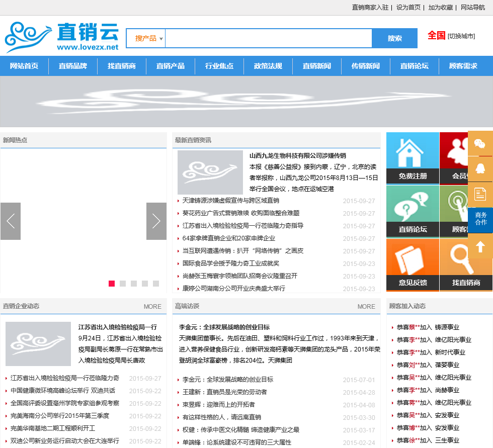Viewport: 493px width, 448px height.
Task: Open article 64家拿牌直销企业和20家申牌企业
Action: [x=228, y=238]
